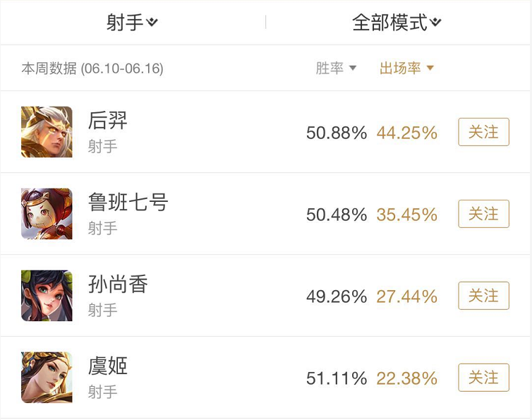Click the 射手 chevron arrow icon

point(152,22)
